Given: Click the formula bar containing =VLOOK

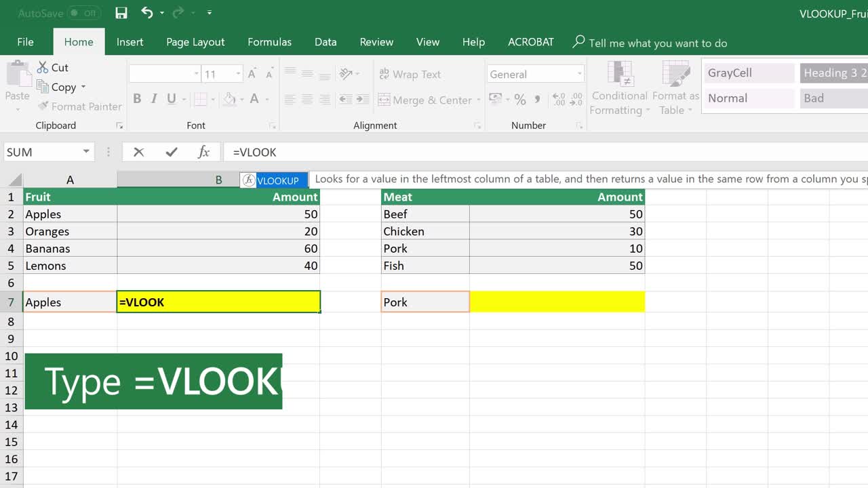Looking at the screenshot, I should coord(546,152).
